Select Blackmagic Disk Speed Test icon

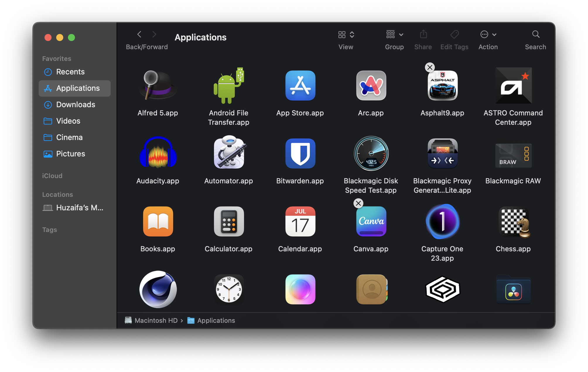click(371, 153)
